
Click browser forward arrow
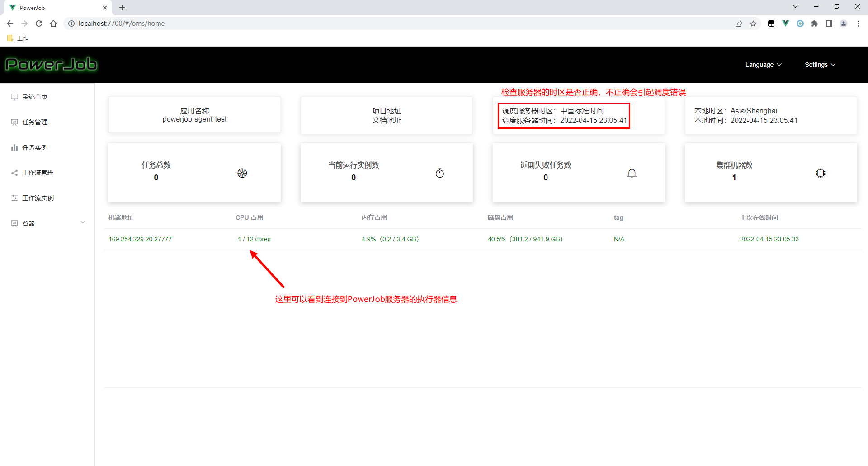tap(24, 24)
